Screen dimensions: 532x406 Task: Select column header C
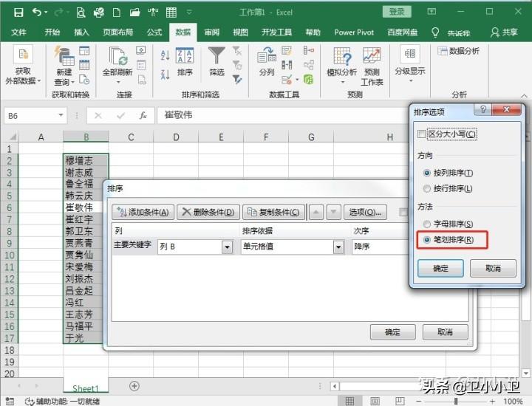131,137
